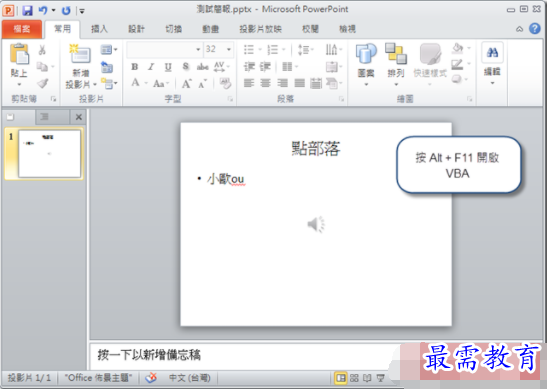Open the Aa change case button
This screenshot has width=547, height=389.
tap(160, 84)
